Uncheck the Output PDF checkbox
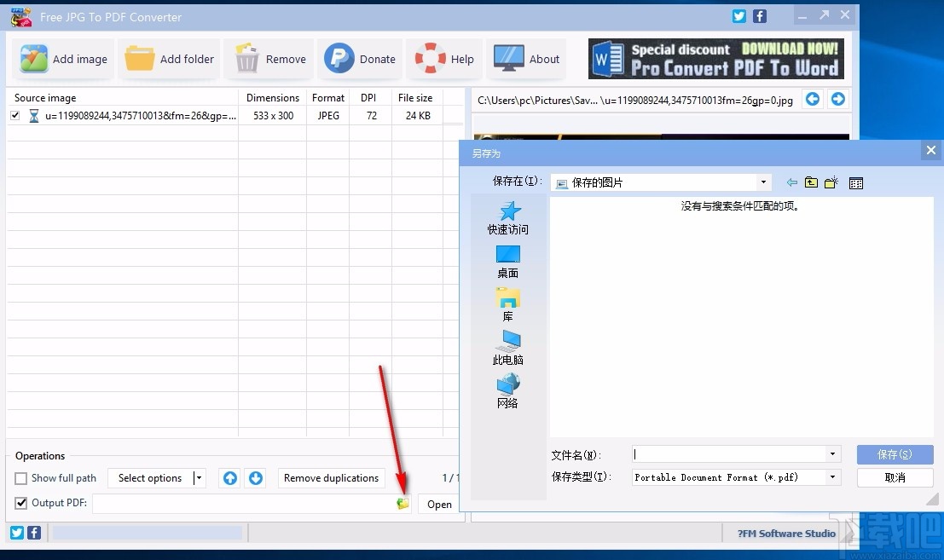944x560 pixels. coord(20,503)
